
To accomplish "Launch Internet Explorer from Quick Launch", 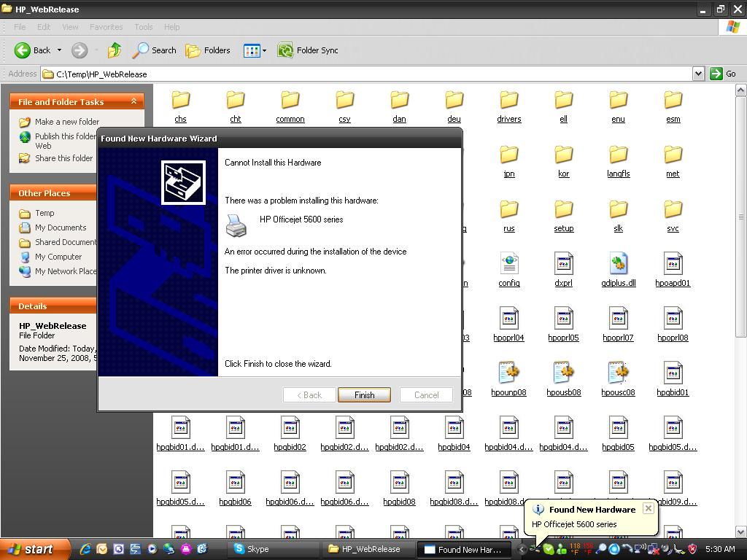I will point(85,548).
